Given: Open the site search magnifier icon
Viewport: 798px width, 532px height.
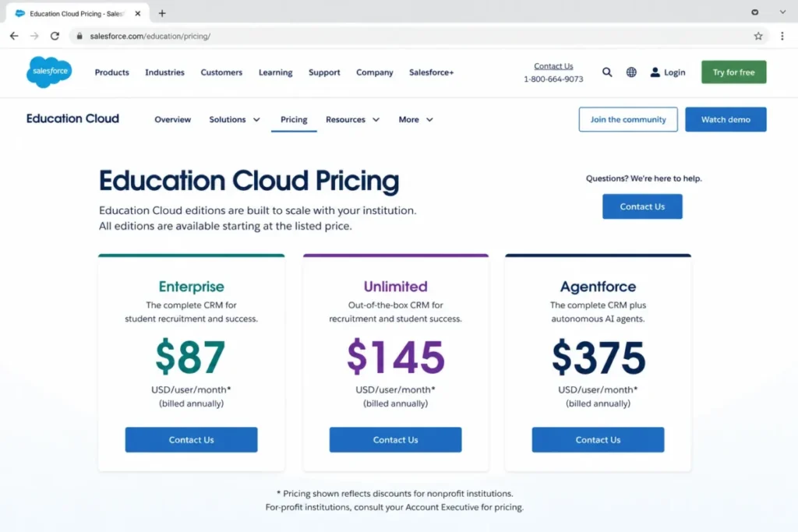Looking at the screenshot, I should (x=607, y=72).
